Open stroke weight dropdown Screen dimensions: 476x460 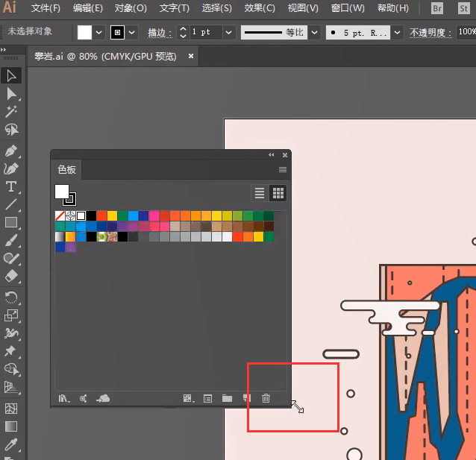point(229,32)
